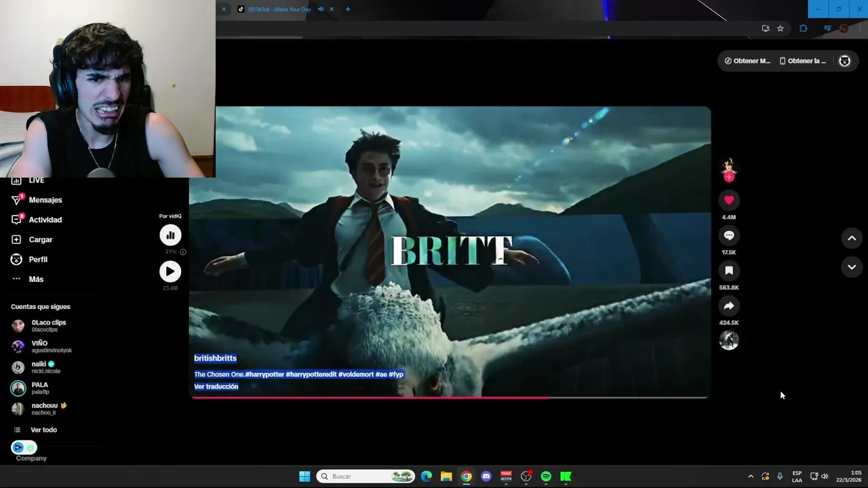
Task: Seek on the red video progress bar
Action: (450, 397)
